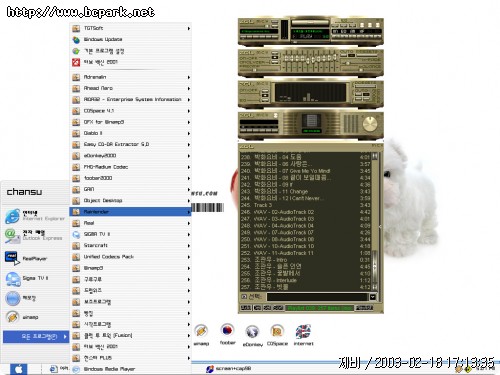
Task: Open the Object Desktop program folder
Action: [x=130, y=201]
